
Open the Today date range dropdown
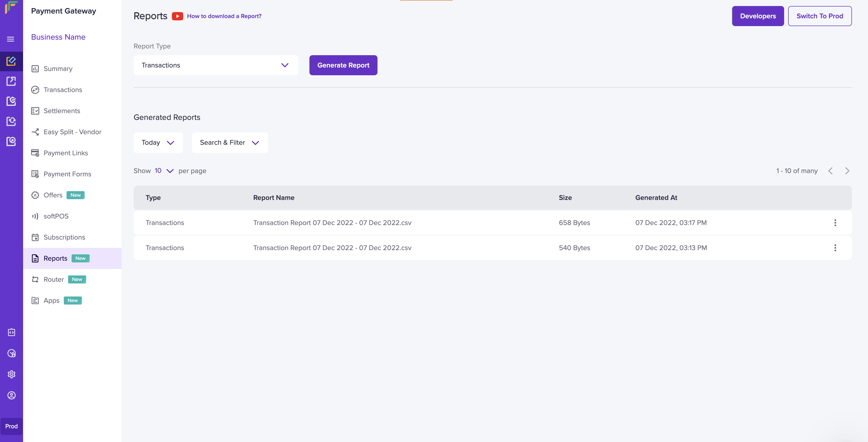pos(158,142)
